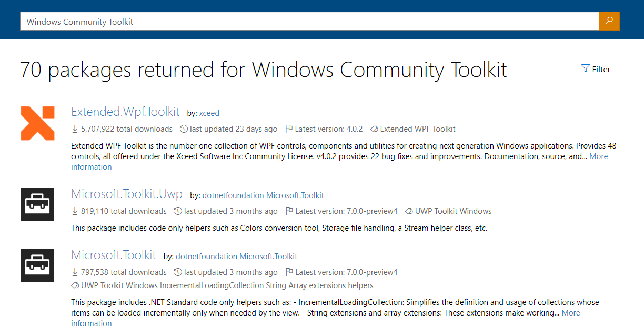The height and width of the screenshot is (335, 644).
Task: Click the toolbox logo for Microsoft.Toolkit
Action: (x=37, y=265)
